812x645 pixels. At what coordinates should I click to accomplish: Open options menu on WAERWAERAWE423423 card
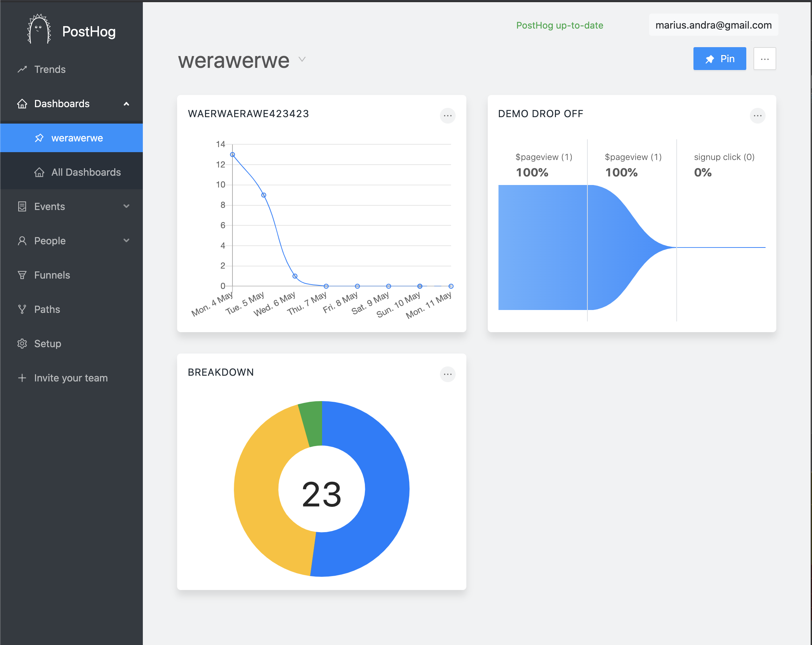pyautogui.click(x=447, y=116)
